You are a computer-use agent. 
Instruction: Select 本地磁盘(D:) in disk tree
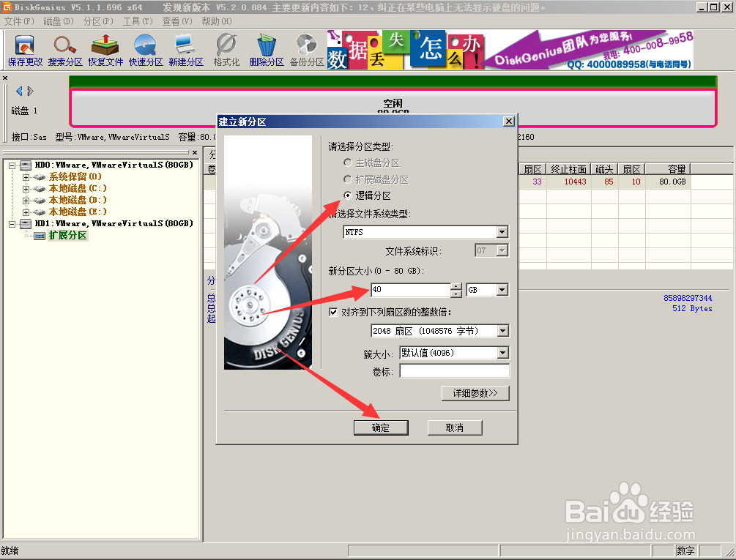[78, 201]
